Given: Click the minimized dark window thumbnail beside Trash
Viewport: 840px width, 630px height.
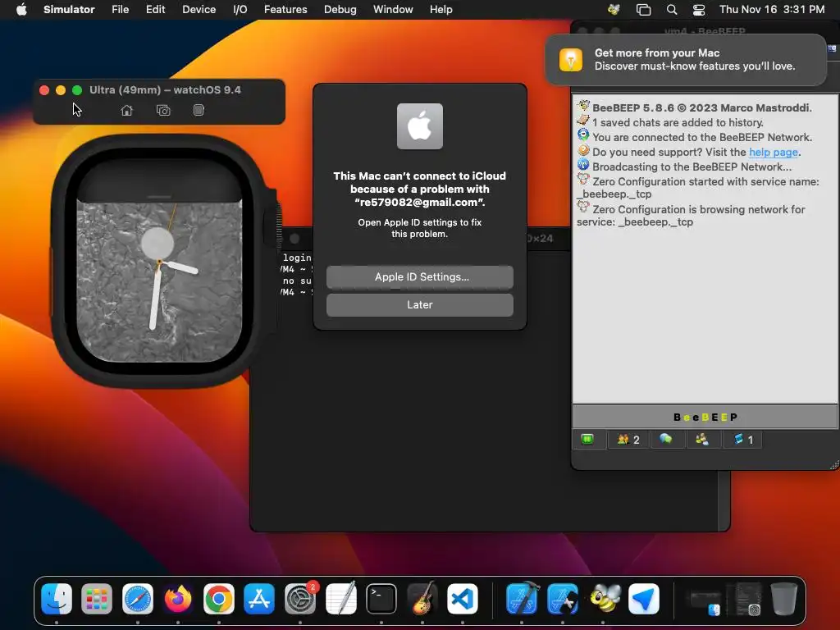Looking at the screenshot, I should [x=745, y=600].
